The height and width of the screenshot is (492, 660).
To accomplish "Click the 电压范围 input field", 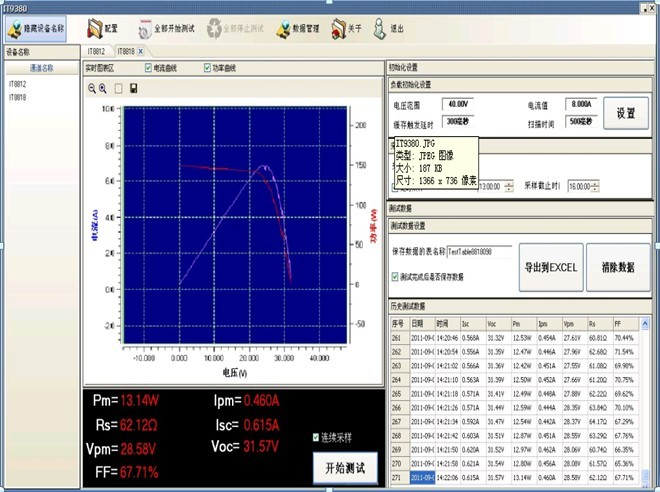I will click(459, 104).
